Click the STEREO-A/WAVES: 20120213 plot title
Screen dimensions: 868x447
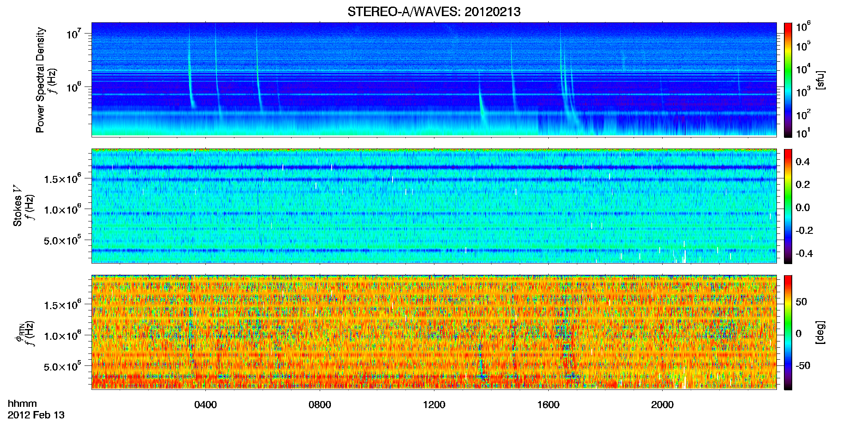tap(434, 12)
